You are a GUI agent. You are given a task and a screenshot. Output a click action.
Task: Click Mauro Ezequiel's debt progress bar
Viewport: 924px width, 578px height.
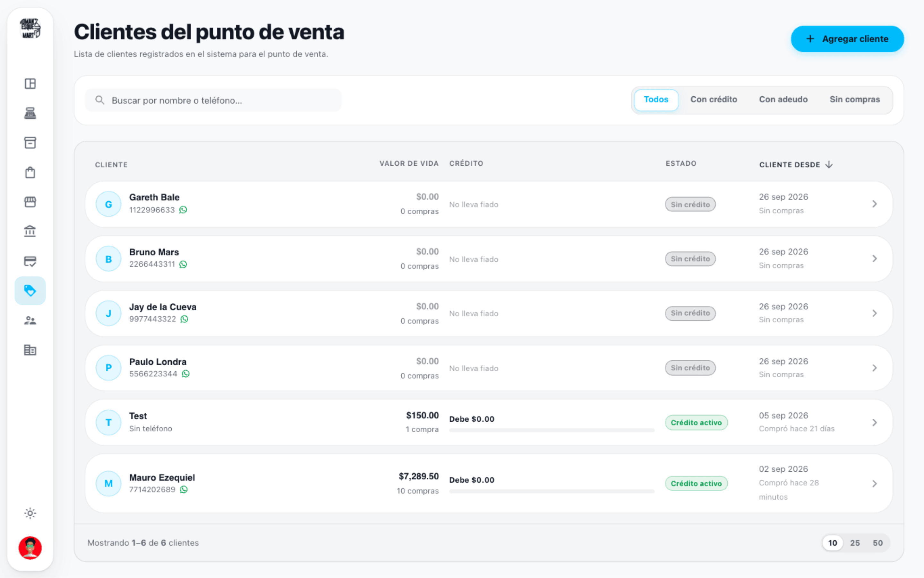[552, 492]
